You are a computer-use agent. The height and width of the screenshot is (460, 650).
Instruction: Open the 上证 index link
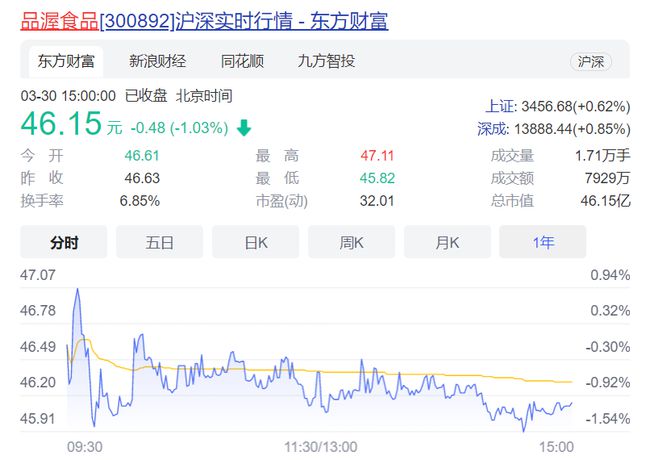pos(500,105)
